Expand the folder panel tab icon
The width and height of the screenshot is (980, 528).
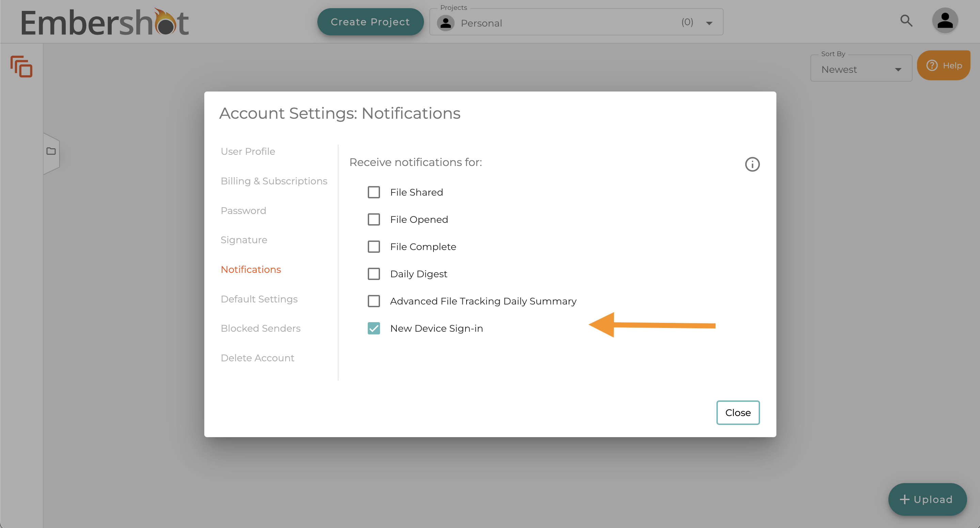(x=51, y=151)
